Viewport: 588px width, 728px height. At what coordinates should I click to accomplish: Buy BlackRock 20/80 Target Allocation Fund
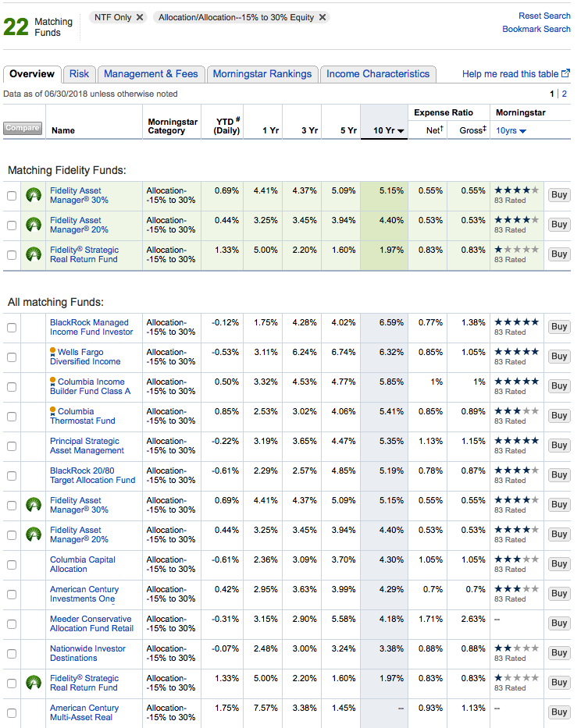(x=559, y=474)
